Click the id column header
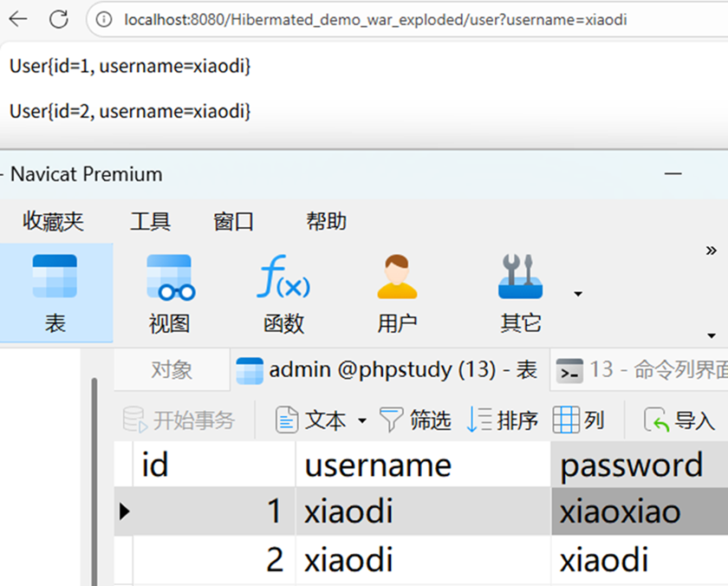The width and height of the screenshot is (728, 586). [x=214, y=465]
